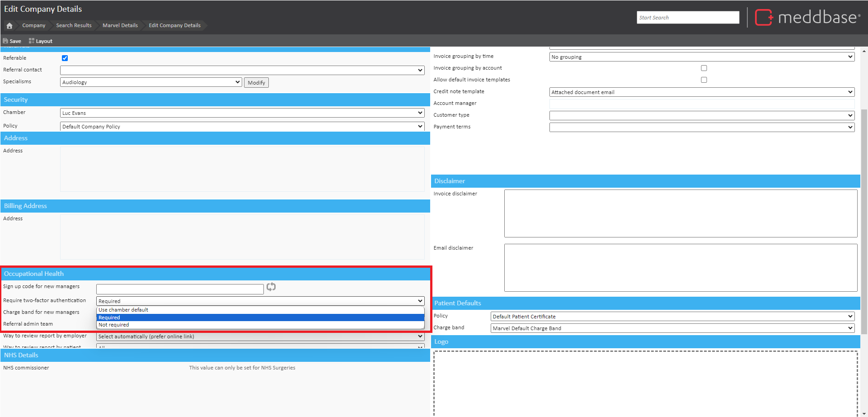Image resolution: width=868 pixels, height=417 pixels.
Task: Open the Chamber dropdown showing Luc Evans
Action: coord(242,113)
